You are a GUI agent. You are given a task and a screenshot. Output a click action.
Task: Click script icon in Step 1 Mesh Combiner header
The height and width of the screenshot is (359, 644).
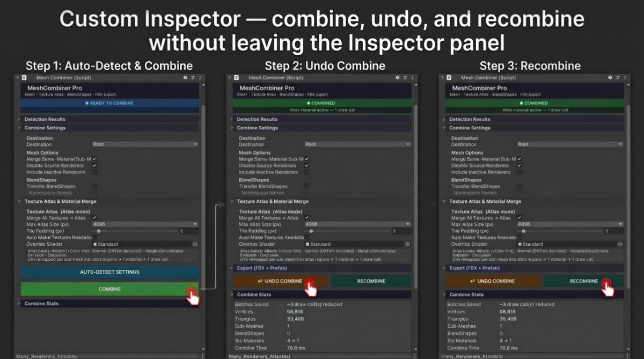(x=24, y=78)
